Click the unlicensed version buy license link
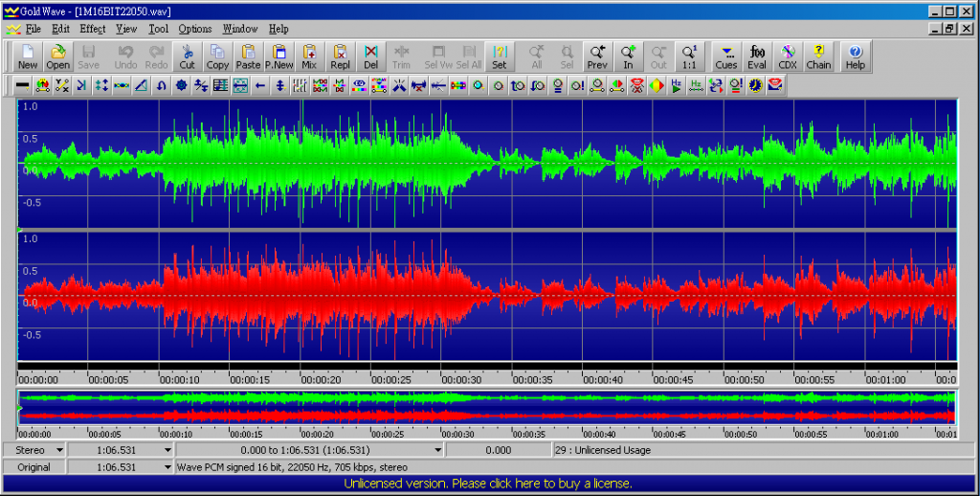 [x=489, y=484]
